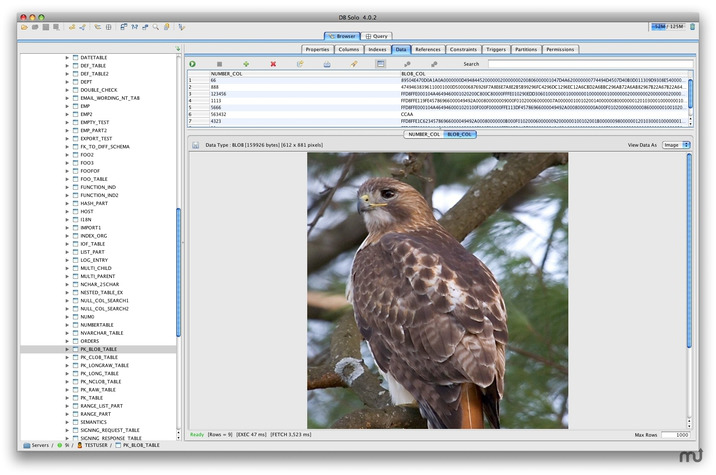Click the green plus add row icon
The image size is (716, 475).
click(x=246, y=63)
